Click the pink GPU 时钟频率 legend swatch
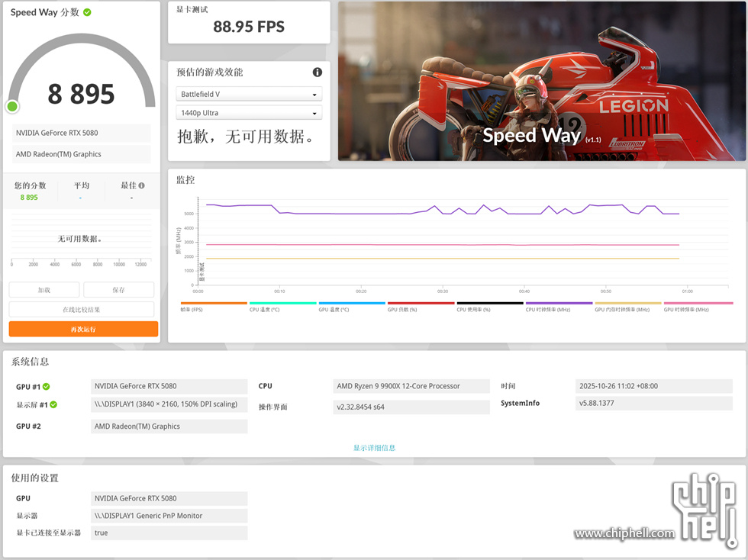Image resolution: width=748 pixels, height=560 pixels. [x=698, y=304]
